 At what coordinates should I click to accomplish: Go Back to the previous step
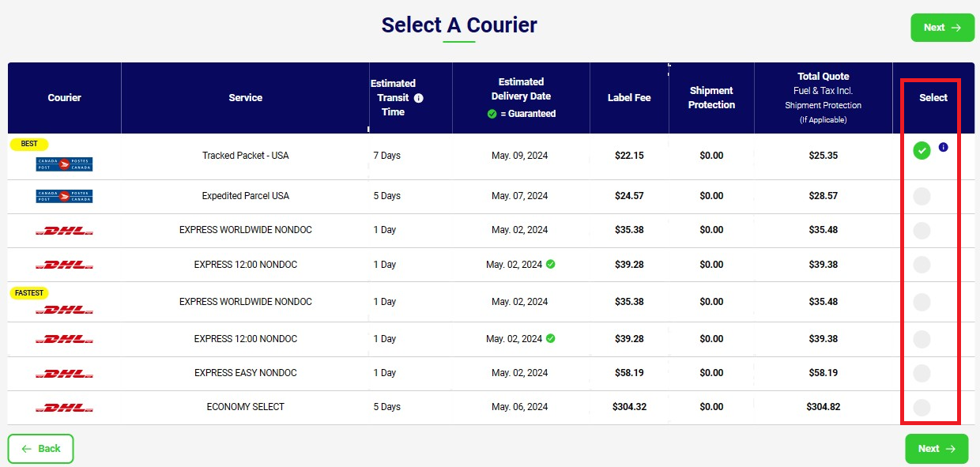coord(40,449)
